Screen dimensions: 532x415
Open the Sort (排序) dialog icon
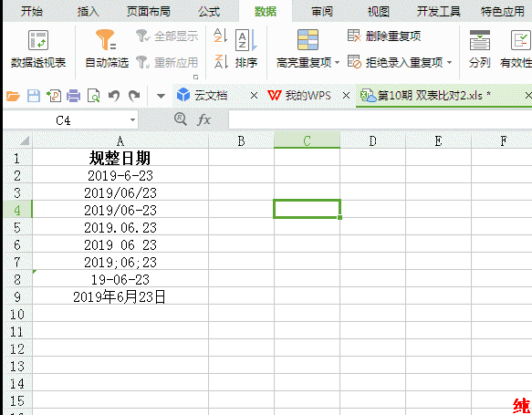(x=246, y=40)
